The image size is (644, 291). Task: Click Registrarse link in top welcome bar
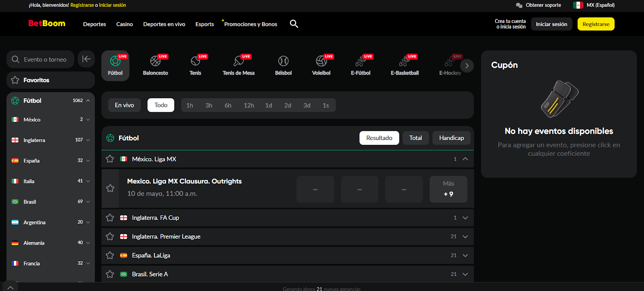82,5
